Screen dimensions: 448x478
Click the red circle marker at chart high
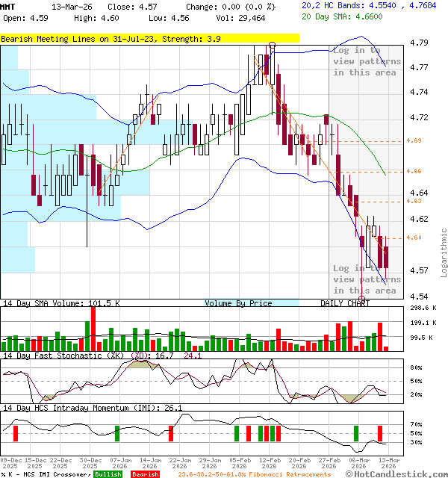point(272,46)
